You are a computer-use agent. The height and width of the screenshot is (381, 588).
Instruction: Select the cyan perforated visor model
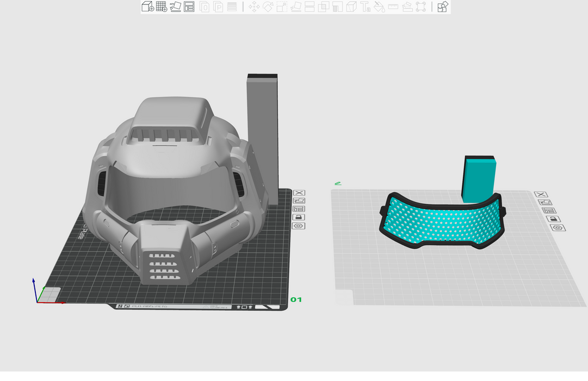tap(441, 223)
